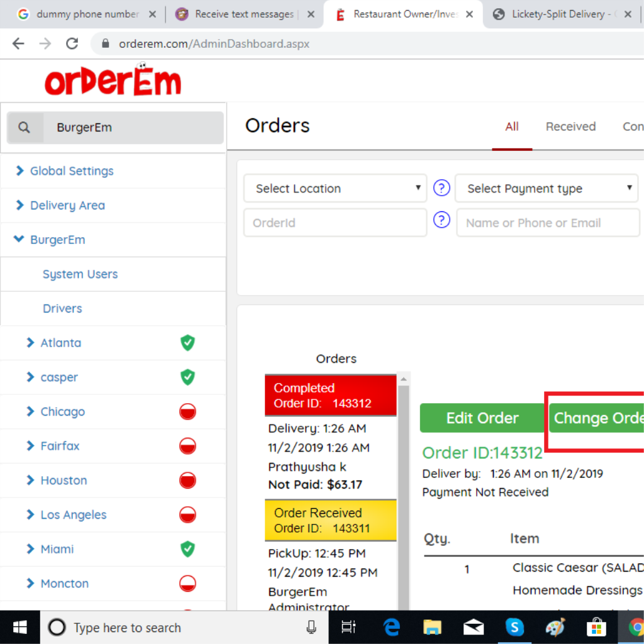Click the search magnifier icon beside BurgerEm
This screenshot has height=644, width=644.
(x=24, y=128)
